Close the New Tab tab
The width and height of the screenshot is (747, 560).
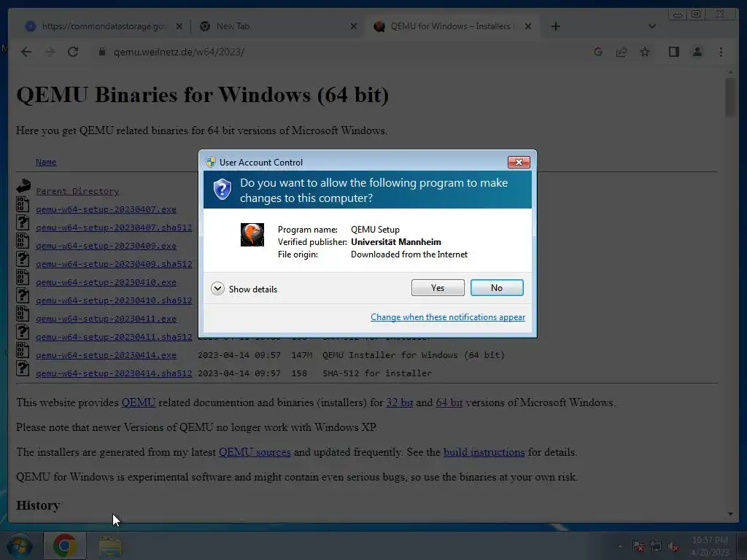pos(354,26)
